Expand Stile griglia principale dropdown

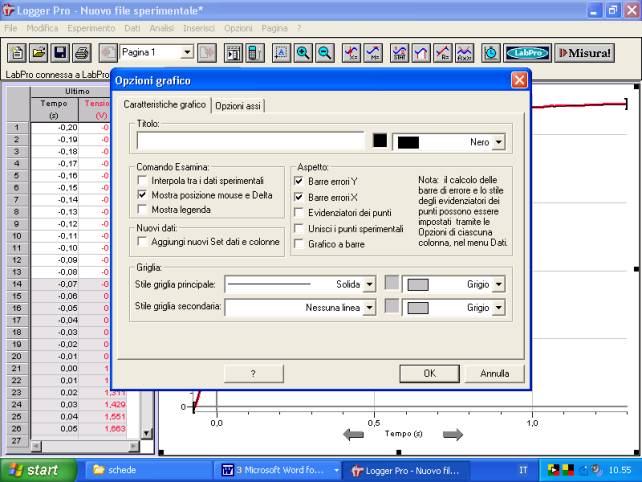(x=369, y=284)
